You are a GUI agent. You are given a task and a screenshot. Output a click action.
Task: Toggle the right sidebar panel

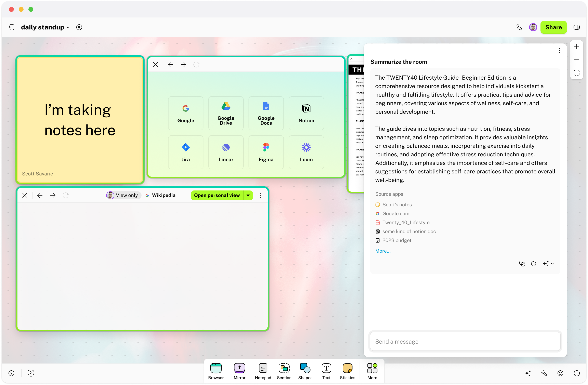coord(576,27)
